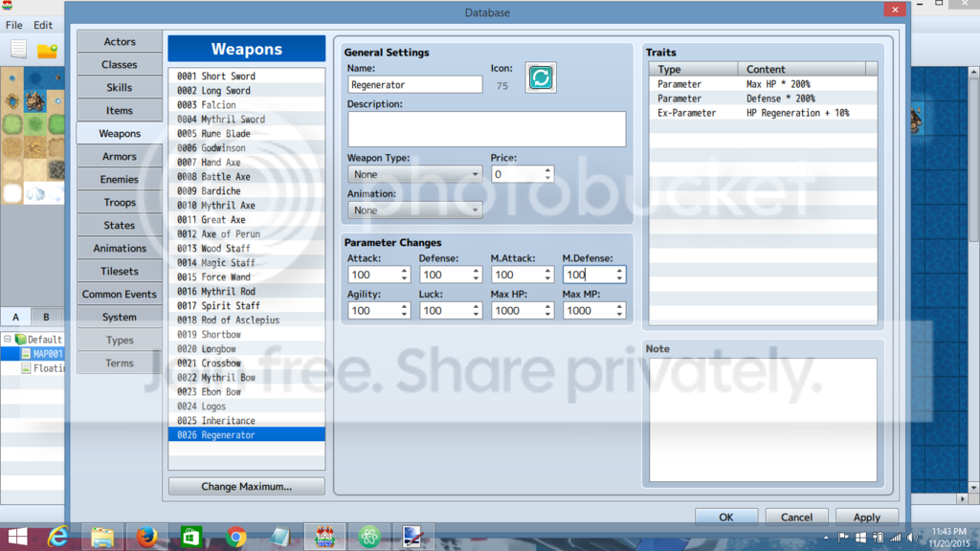The height and width of the screenshot is (551, 980).
Task: Click into the Description text field
Action: pos(486,129)
